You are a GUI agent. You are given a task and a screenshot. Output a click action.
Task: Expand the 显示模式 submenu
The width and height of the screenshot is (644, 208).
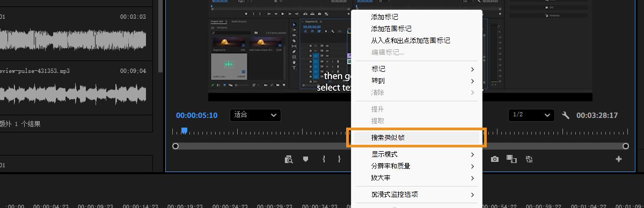[x=417, y=154]
